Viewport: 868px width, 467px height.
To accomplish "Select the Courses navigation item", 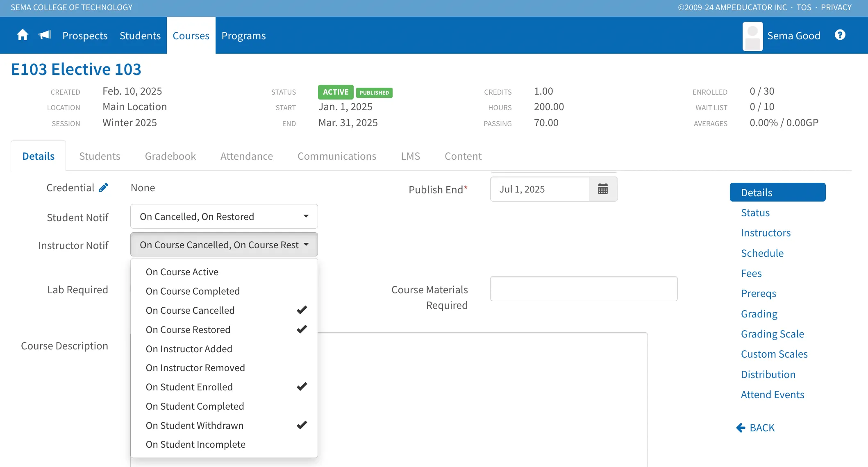I will (x=191, y=36).
